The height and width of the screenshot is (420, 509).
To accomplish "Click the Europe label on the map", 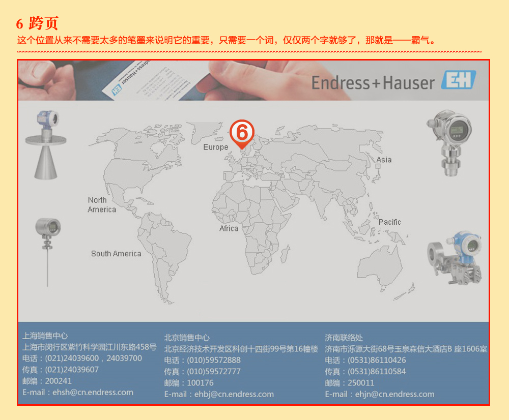I will tap(216, 147).
